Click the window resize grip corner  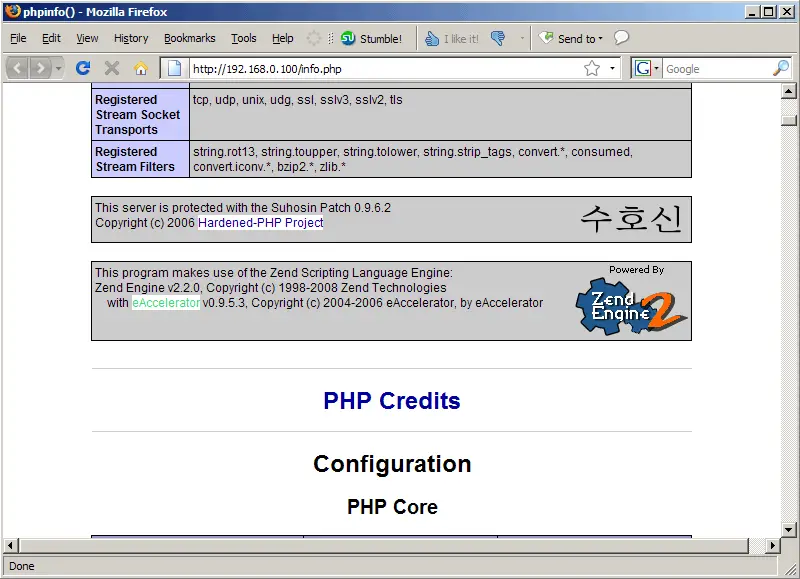789,568
